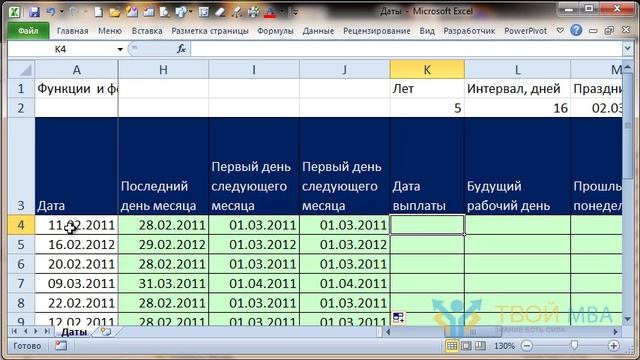Click the zoom slider handle

coord(574,346)
